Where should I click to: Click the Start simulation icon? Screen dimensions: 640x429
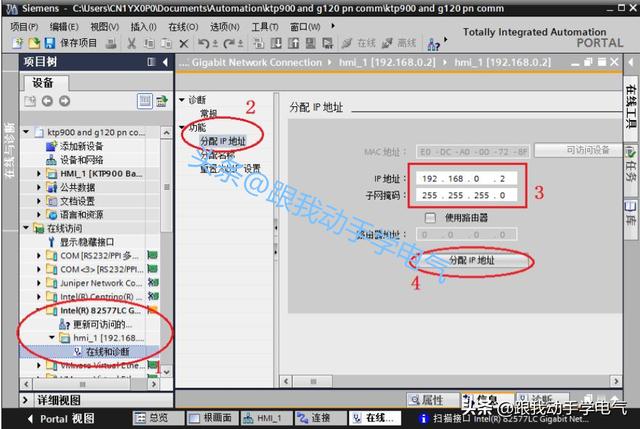tap(311, 43)
